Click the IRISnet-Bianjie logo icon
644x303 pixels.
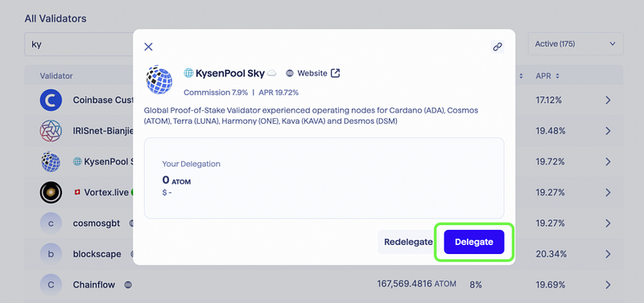coord(51,131)
